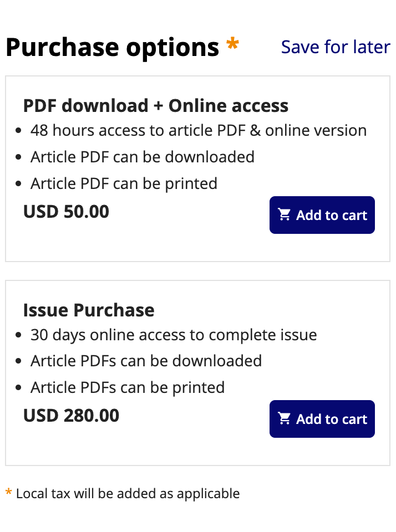Save this article for later
Image resolution: width=396 pixels, height=532 pixels.
(x=336, y=47)
